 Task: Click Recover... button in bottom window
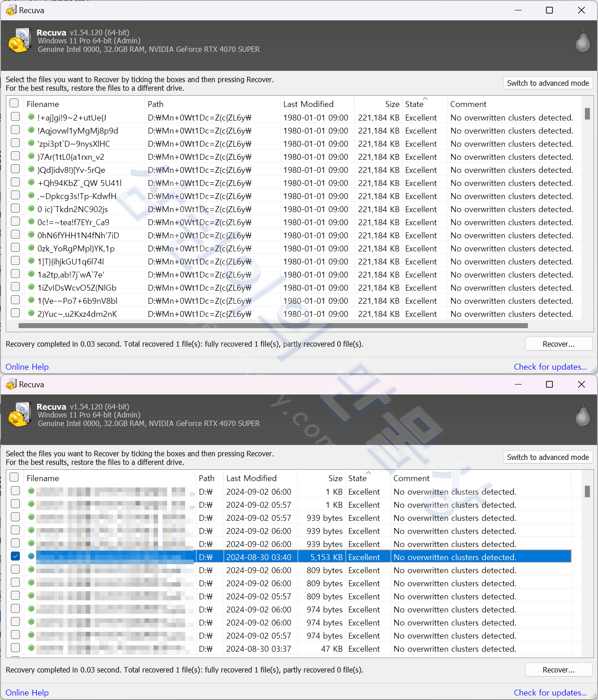(559, 670)
